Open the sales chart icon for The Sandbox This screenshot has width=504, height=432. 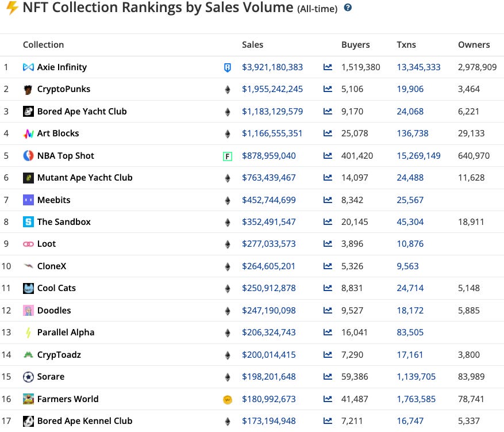[328, 222]
